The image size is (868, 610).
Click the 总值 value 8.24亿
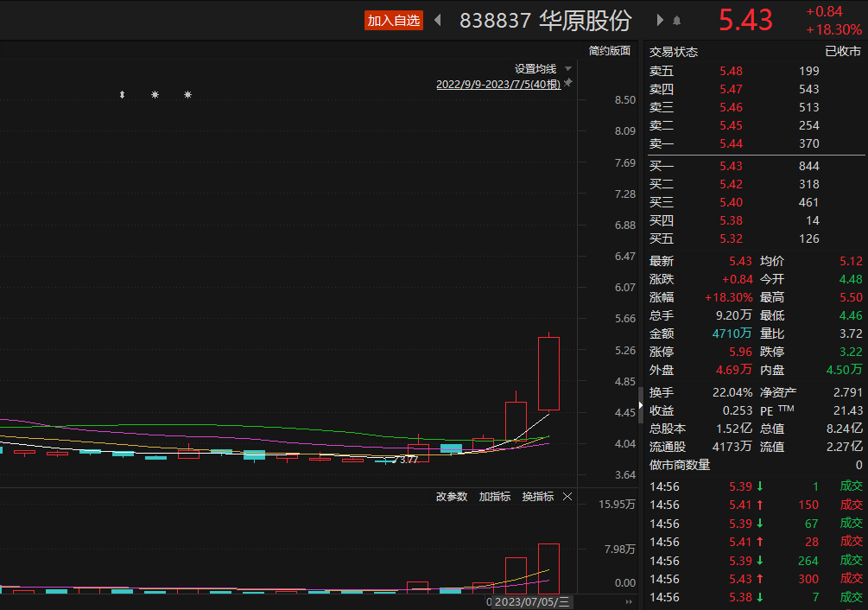[x=845, y=429]
